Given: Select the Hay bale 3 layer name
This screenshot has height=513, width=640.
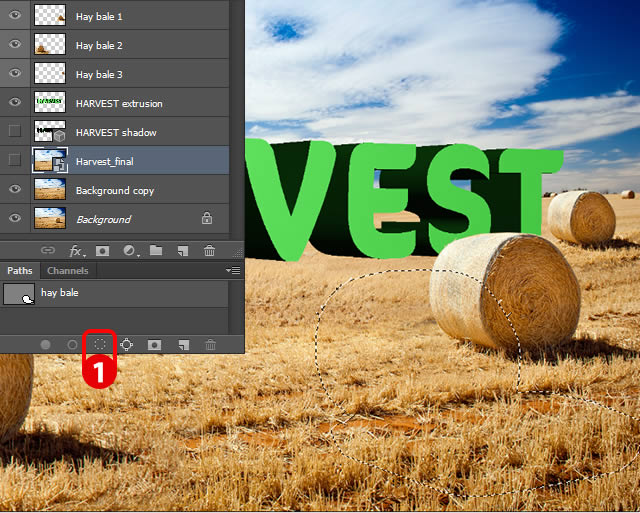Looking at the screenshot, I should tap(99, 75).
